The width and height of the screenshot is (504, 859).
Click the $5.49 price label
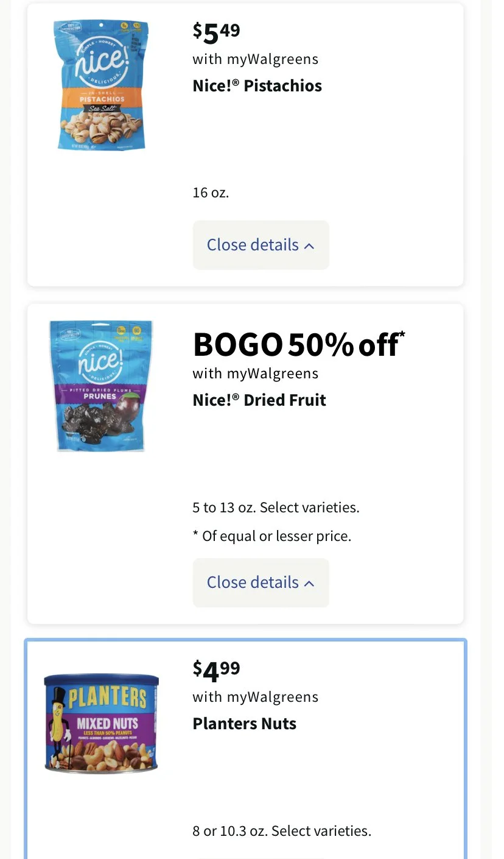point(216,34)
